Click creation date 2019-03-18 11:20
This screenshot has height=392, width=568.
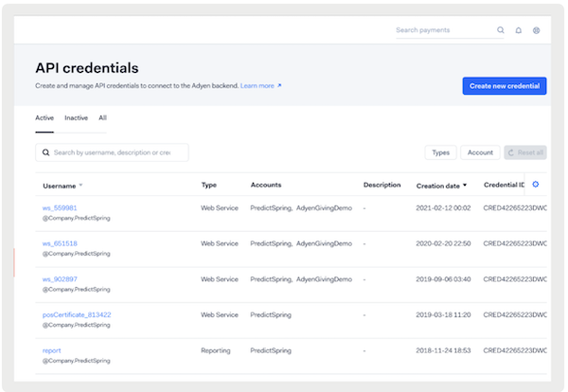pyautogui.click(x=443, y=315)
